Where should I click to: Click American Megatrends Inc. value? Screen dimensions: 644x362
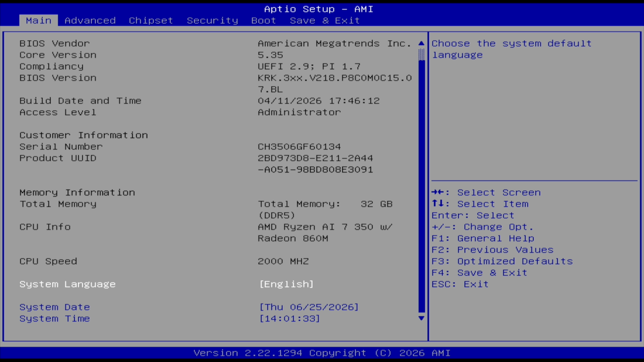tap(334, 43)
